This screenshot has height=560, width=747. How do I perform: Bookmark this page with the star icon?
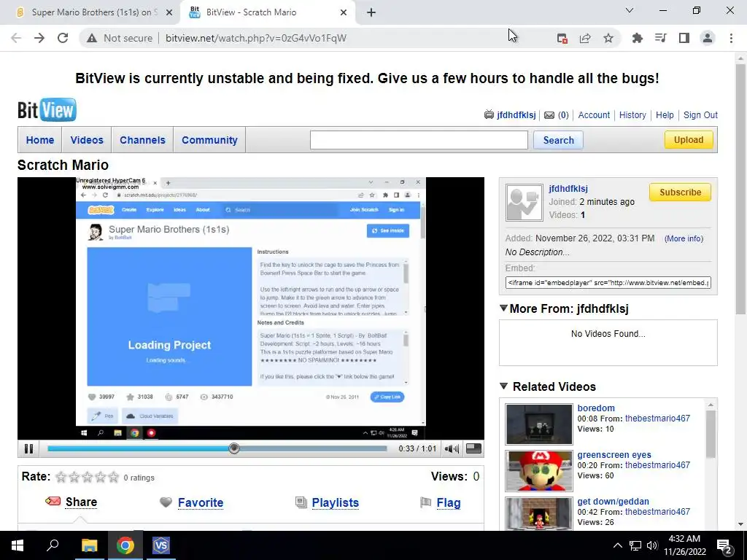(608, 38)
